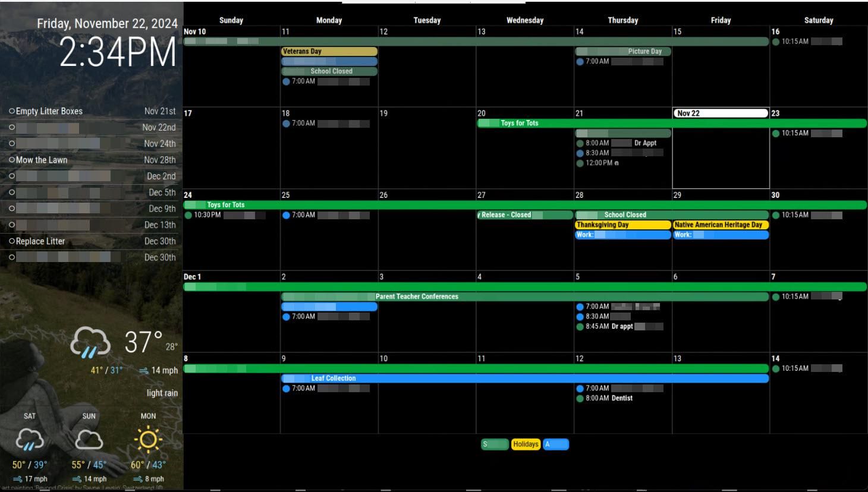Click the 37° current temperature
The width and height of the screenshot is (868, 492).
coord(143,343)
